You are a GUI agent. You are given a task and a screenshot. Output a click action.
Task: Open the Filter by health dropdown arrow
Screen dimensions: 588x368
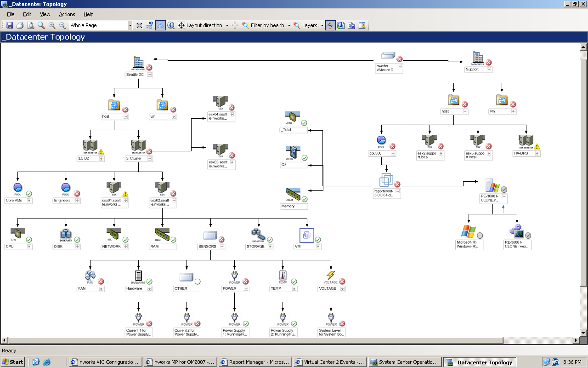click(289, 25)
